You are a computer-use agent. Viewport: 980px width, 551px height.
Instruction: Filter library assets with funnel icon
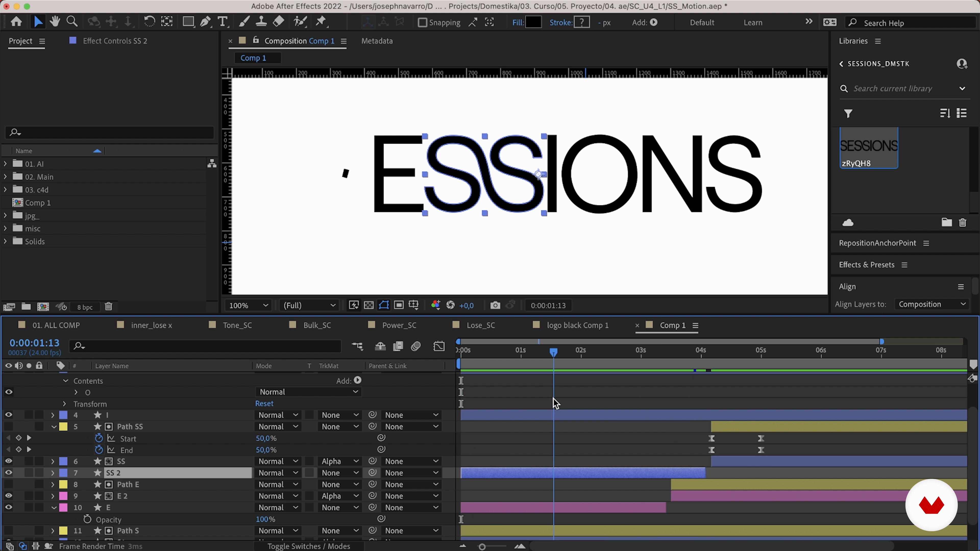coord(848,114)
